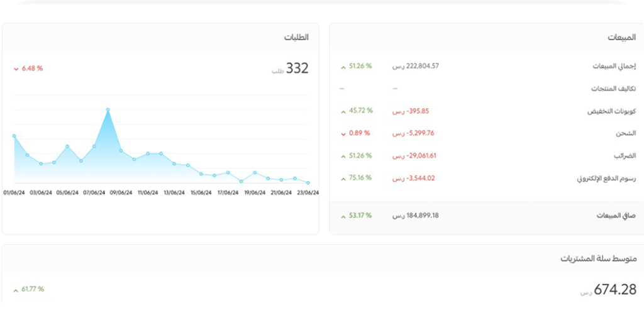Click the متوسط سلة المشتريات section title

tap(598, 258)
